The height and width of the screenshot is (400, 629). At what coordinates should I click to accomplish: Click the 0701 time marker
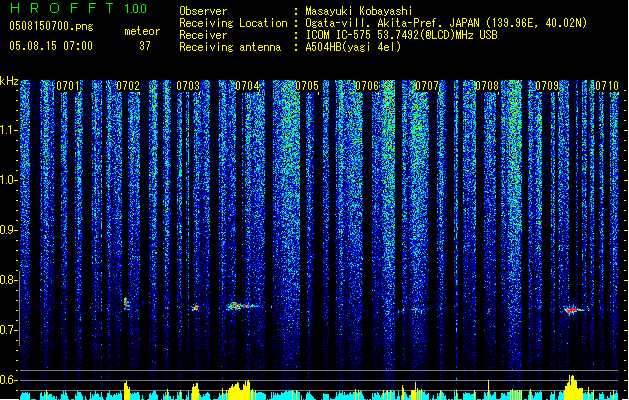pyautogui.click(x=67, y=86)
